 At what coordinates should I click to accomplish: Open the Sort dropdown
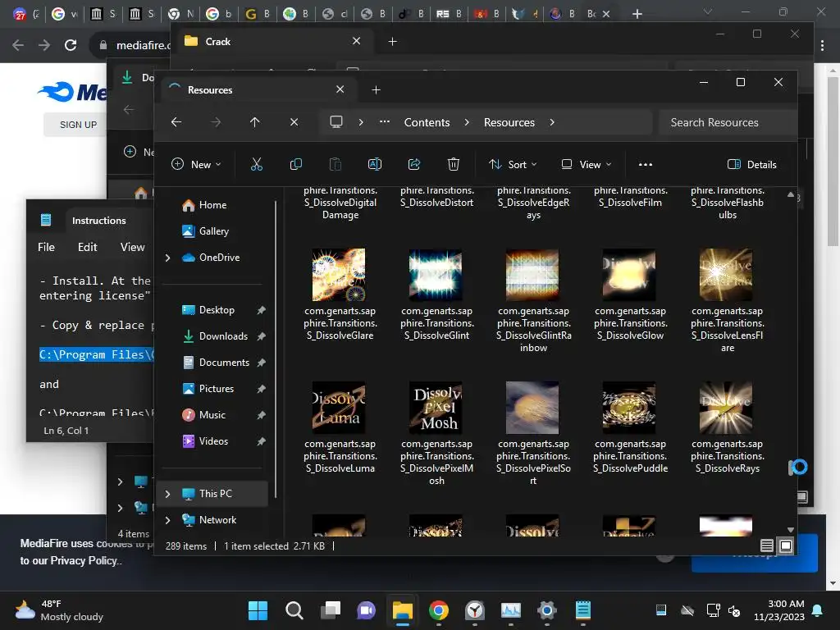click(513, 164)
